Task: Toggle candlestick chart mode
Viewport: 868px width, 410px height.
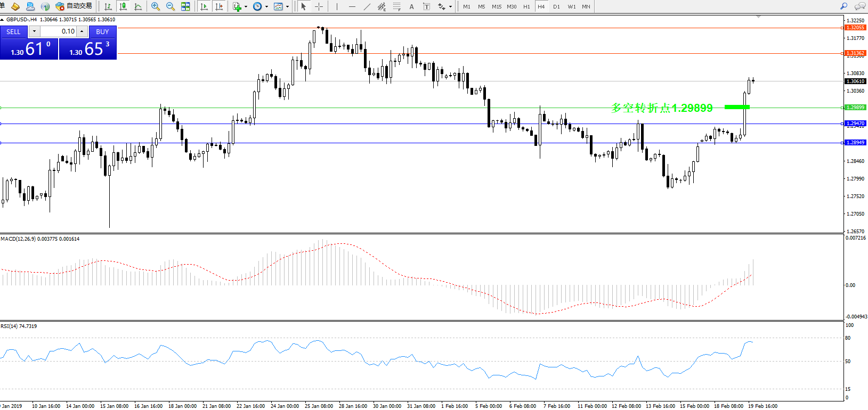Action: coord(123,6)
